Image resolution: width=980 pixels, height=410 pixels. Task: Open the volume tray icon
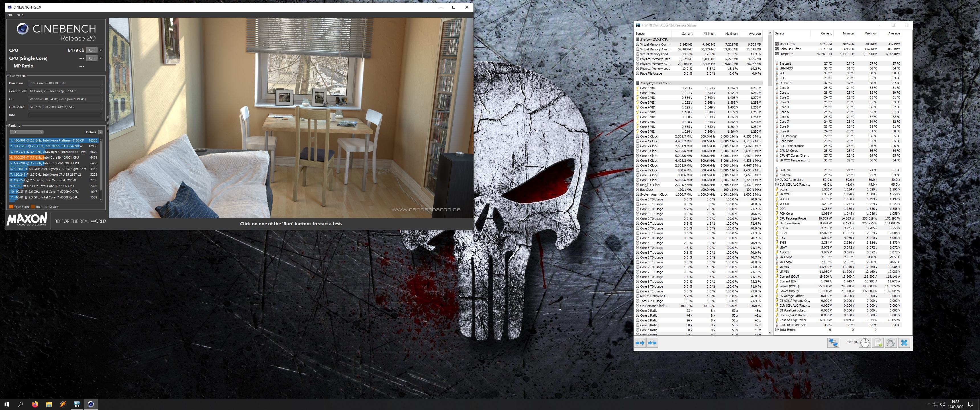pyautogui.click(x=942, y=404)
